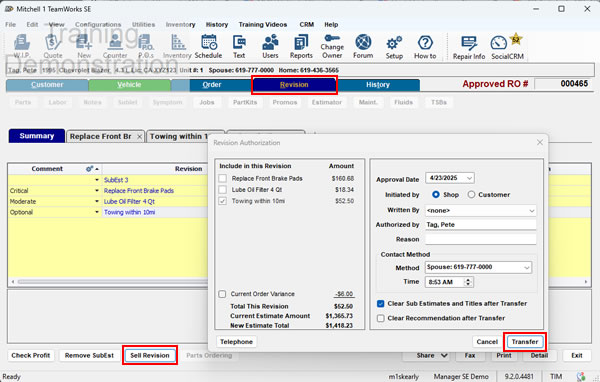Click the Transfer button
600x382 pixels.
click(x=525, y=342)
